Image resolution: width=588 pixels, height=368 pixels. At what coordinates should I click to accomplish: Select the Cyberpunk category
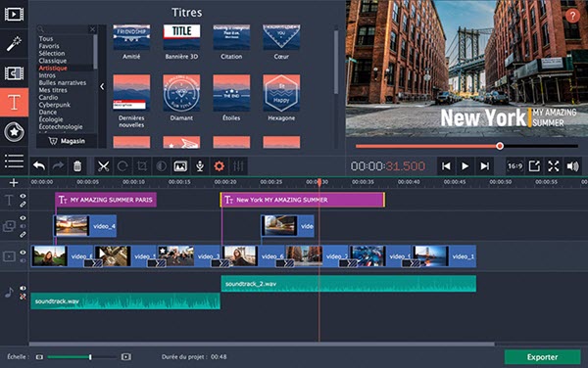[54, 105]
